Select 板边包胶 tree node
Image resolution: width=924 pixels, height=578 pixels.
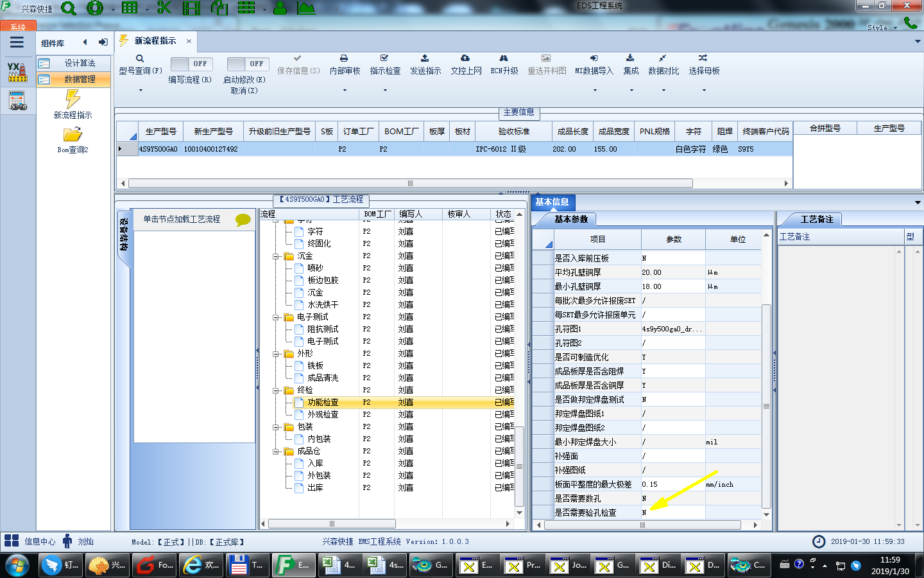(323, 281)
